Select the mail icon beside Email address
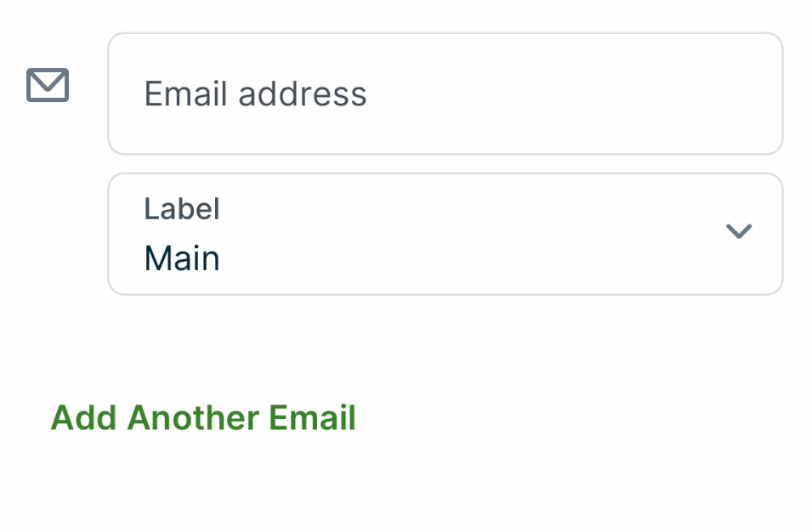 [48, 85]
